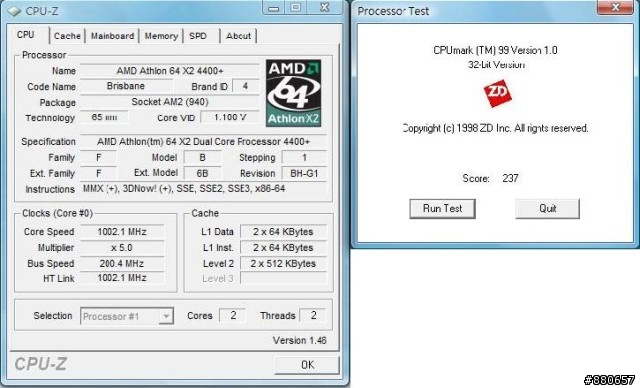Click the Threads value 2
640x388 pixels.
(313, 315)
